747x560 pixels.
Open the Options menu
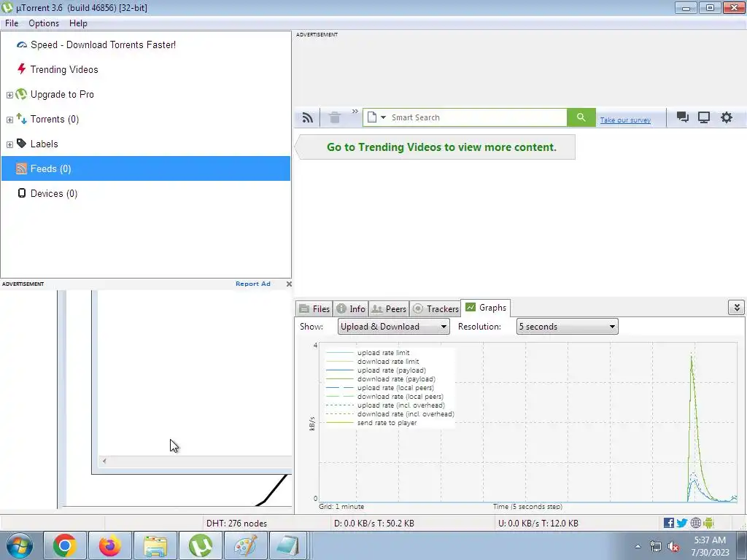click(x=44, y=23)
